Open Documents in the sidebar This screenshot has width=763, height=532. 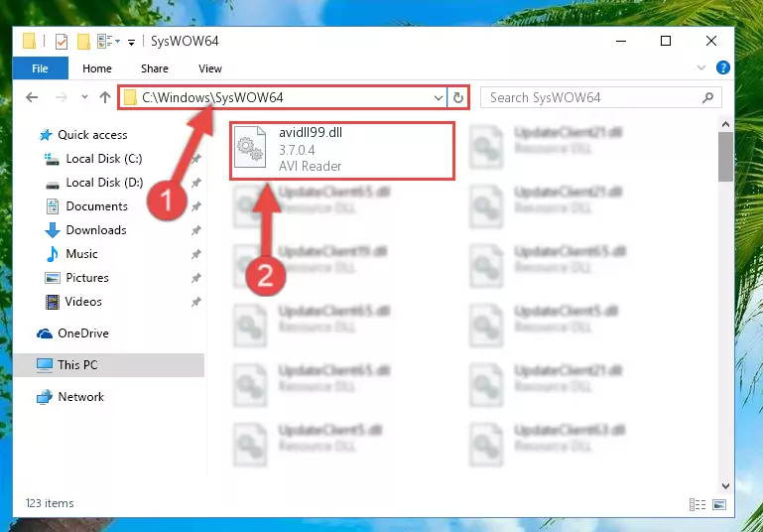click(x=97, y=206)
